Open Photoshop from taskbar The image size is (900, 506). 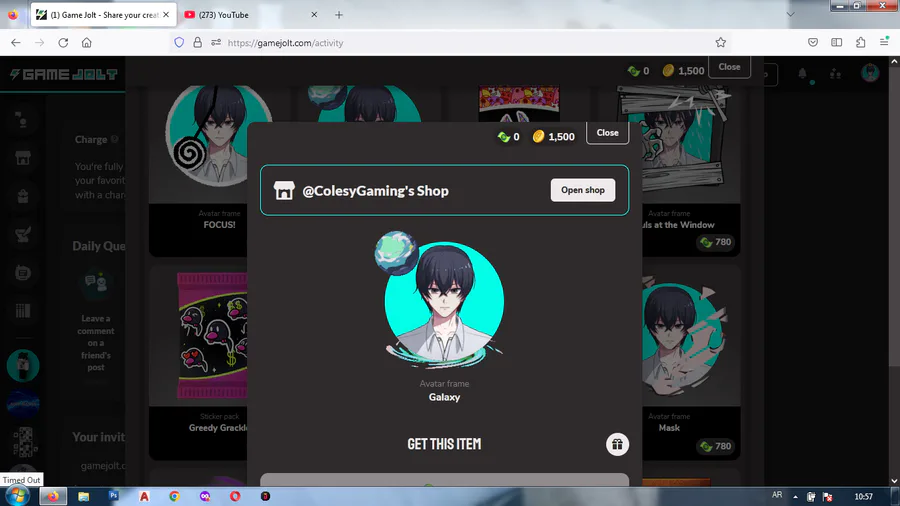(x=114, y=496)
